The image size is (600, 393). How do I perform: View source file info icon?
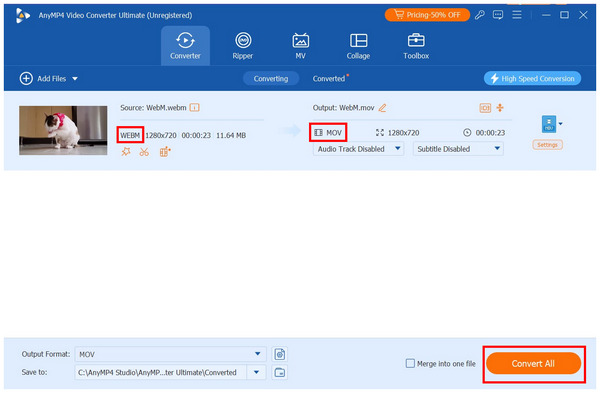tap(194, 108)
